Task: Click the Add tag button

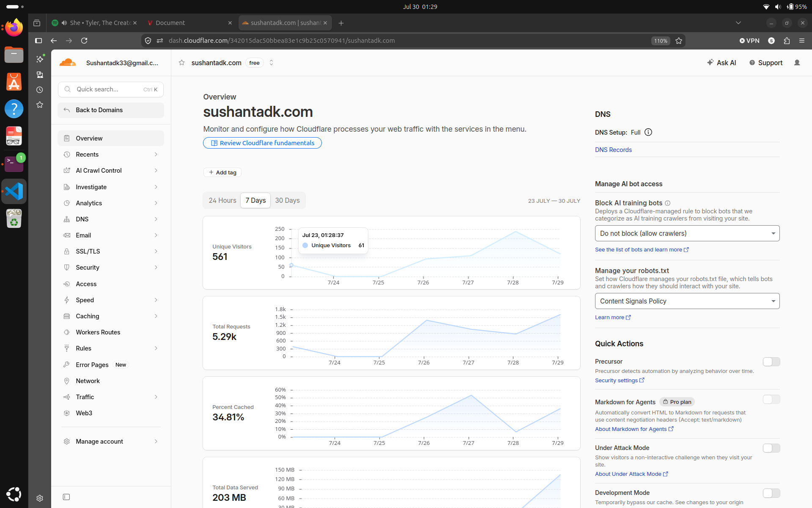Action: (222, 172)
